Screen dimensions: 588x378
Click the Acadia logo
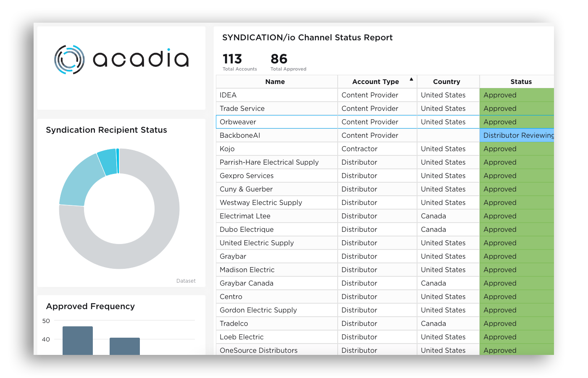click(121, 60)
